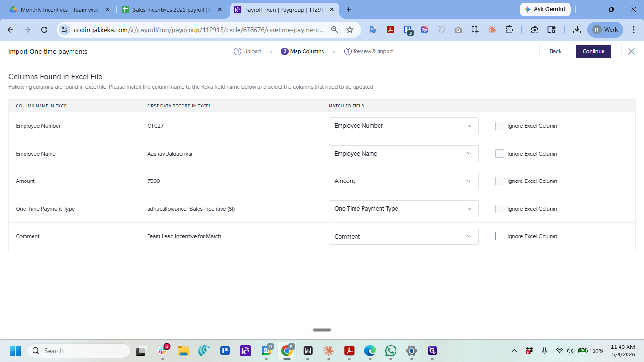644x362 pixels.
Task: Click the Back button
Action: click(x=555, y=51)
